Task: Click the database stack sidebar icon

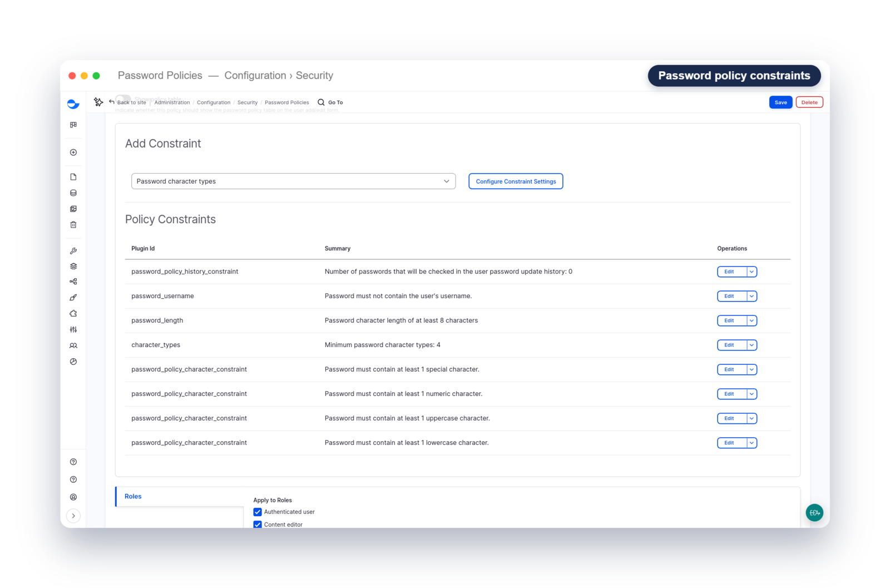Action: pyautogui.click(x=73, y=193)
